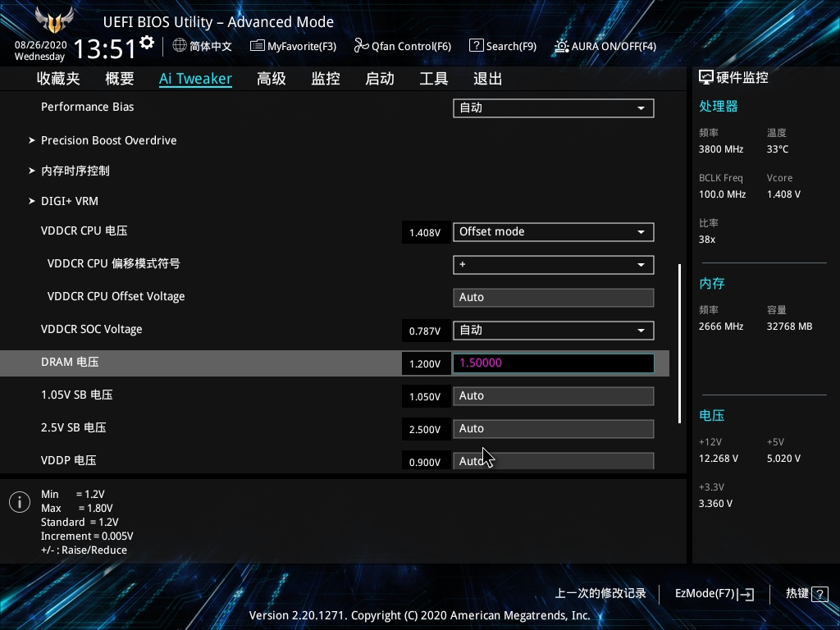
Task: Click the 1.050V SB voltage reading
Action: coord(425,396)
